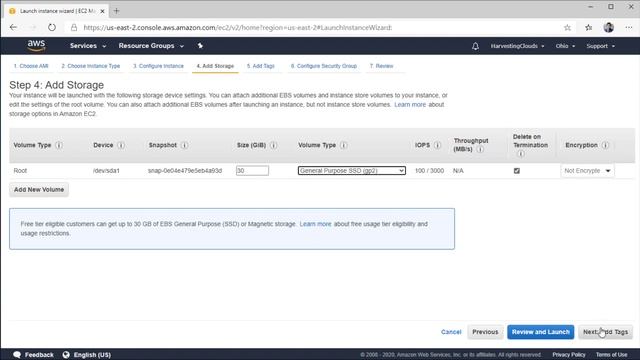The height and width of the screenshot is (360, 640).
Task: Click Review and Launch button
Action: [x=540, y=332]
